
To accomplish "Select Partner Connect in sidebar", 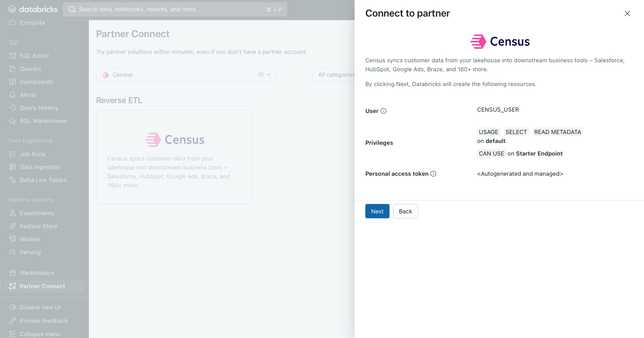I will tap(42, 286).
